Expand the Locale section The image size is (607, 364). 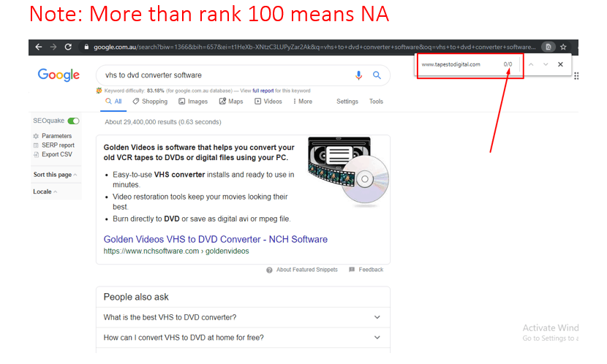[45, 192]
